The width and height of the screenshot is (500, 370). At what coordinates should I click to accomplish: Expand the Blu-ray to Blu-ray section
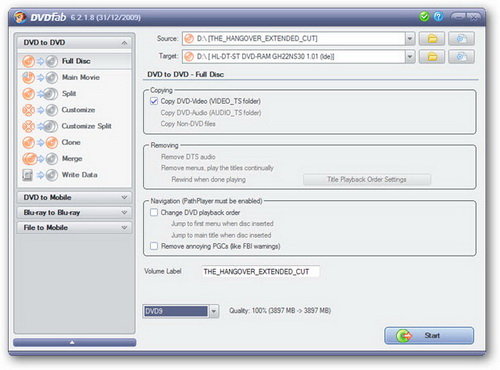point(74,212)
